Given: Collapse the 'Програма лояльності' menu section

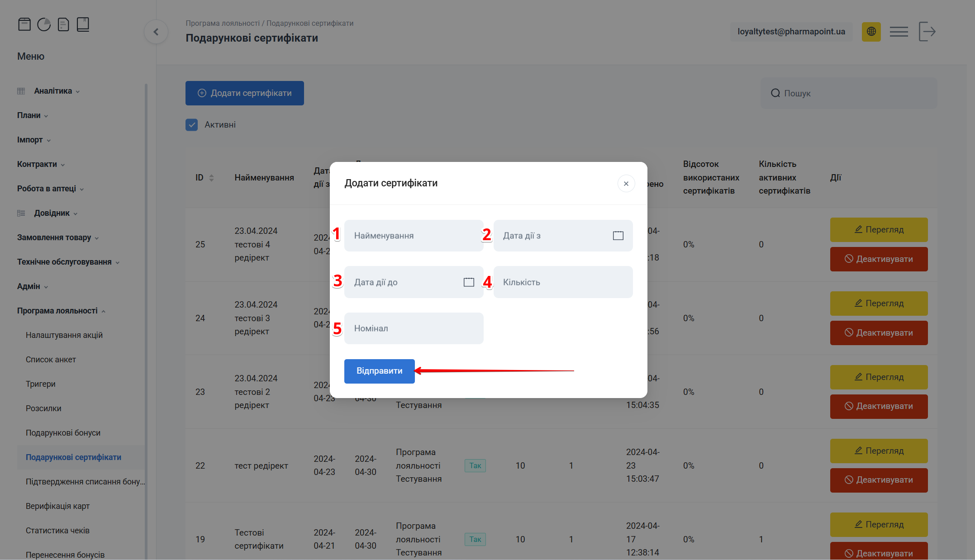Looking at the screenshot, I should click(x=57, y=311).
